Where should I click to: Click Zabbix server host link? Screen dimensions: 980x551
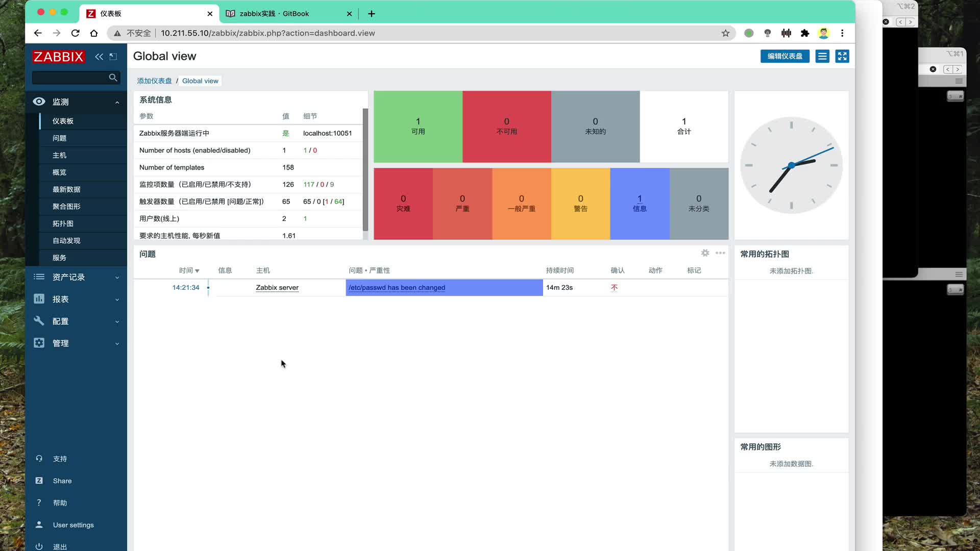point(277,288)
